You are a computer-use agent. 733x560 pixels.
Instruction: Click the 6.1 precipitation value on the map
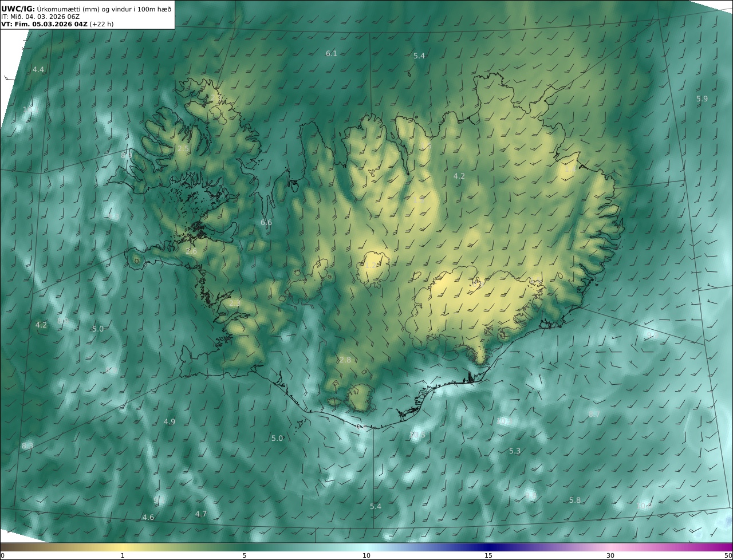pyautogui.click(x=332, y=54)
